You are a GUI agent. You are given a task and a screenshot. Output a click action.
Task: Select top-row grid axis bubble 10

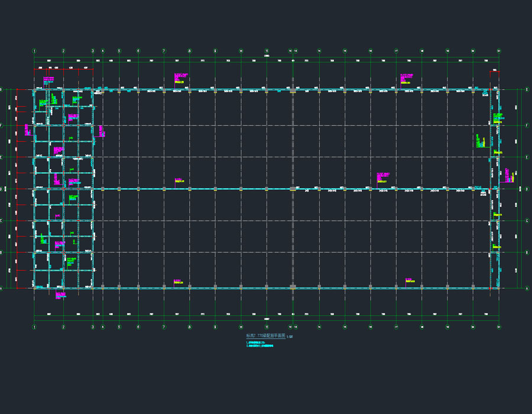click(241, 51)
